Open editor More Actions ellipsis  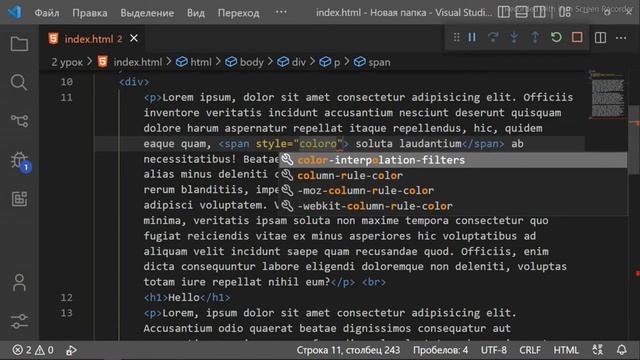pyautogui.click(x=621, y=38)
